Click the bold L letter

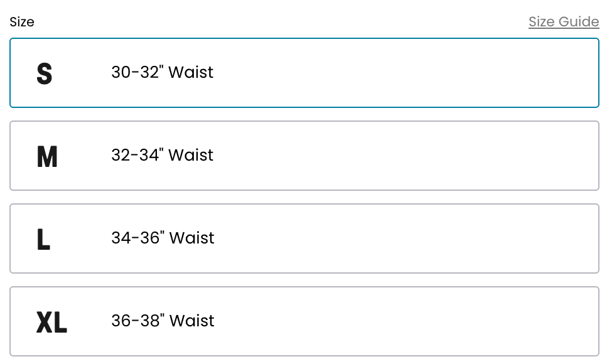click(x=43, y=239)
